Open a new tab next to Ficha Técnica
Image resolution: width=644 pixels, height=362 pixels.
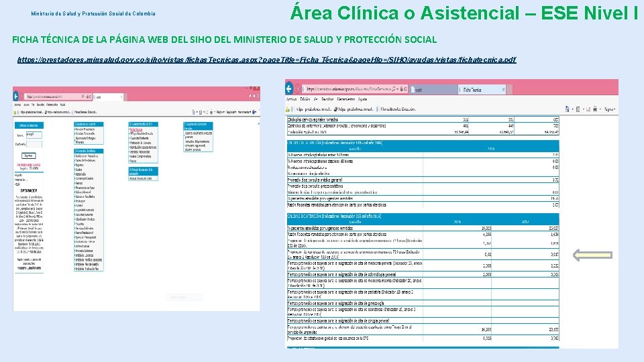(x=509, y=89)
